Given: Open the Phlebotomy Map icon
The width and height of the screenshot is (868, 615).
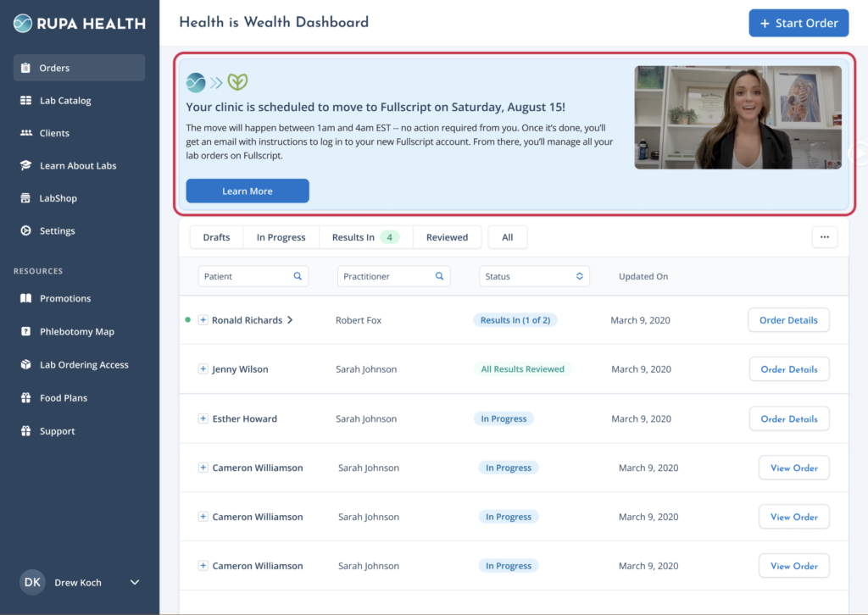Looking at the screenshot, I should tap(25, 332).
